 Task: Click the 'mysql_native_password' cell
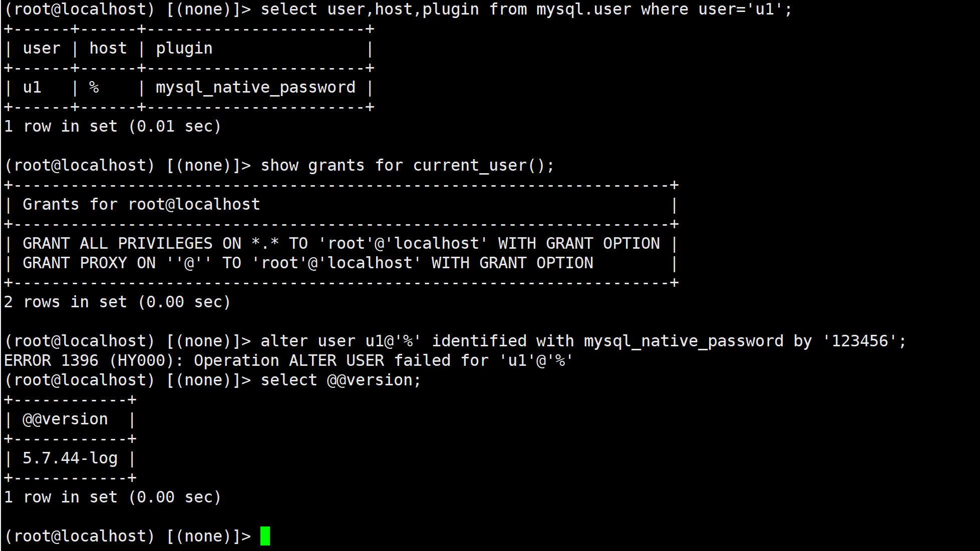coord(255,88)
